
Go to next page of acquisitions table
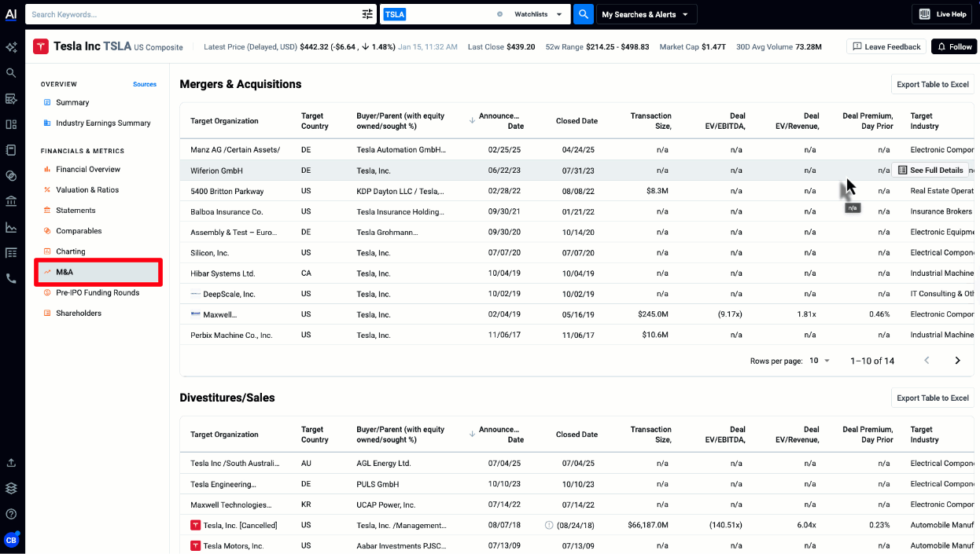957,361
